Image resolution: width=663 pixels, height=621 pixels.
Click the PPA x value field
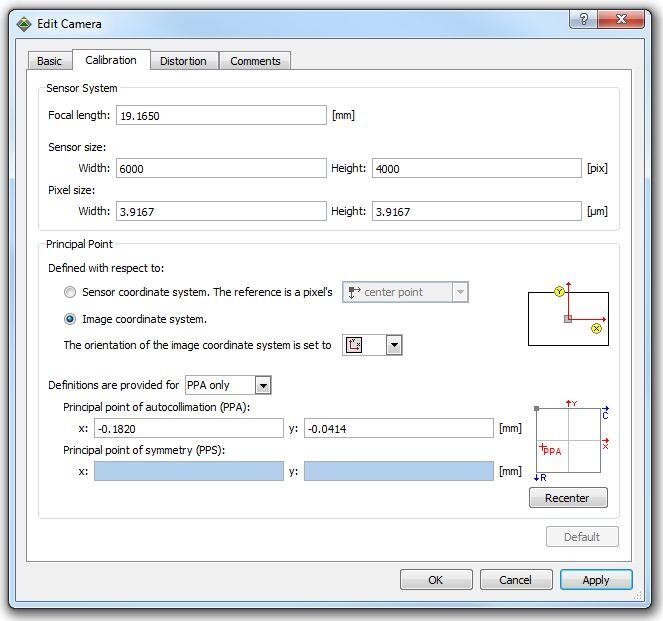188,428
